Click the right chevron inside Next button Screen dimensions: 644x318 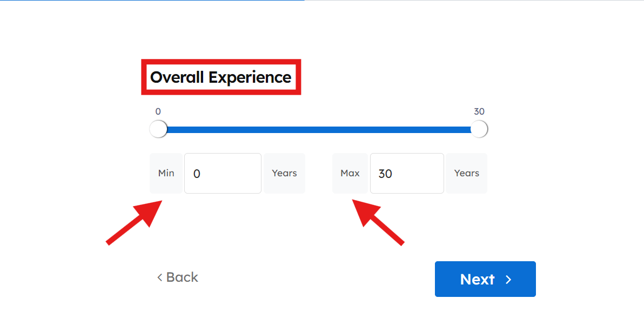click(x=508, y=280)
